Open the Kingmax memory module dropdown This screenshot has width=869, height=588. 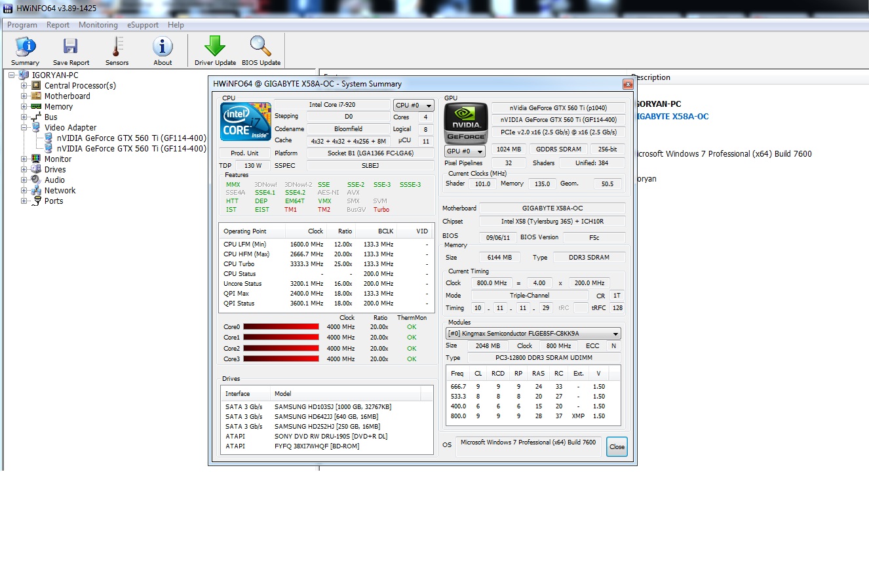coord(533,333)
